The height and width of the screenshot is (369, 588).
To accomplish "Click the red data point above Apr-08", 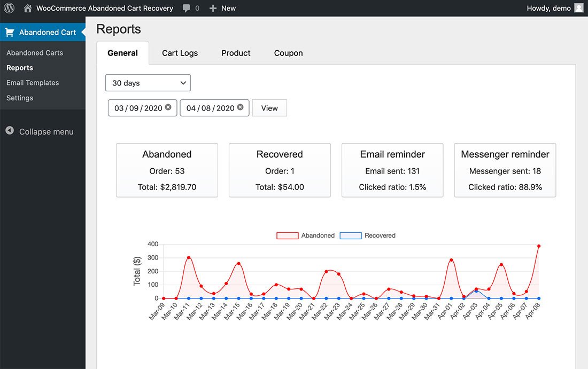I will 539,246.
